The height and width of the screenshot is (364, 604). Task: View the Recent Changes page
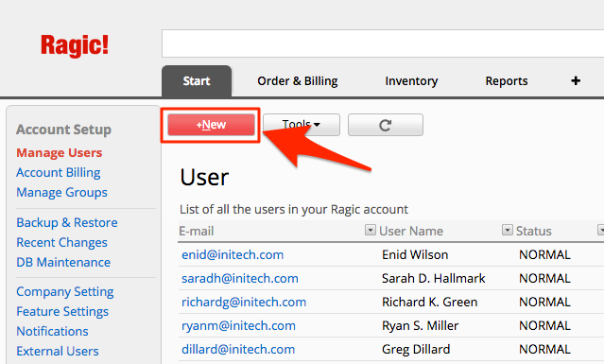pyautogui.click(x=61, y=243)
